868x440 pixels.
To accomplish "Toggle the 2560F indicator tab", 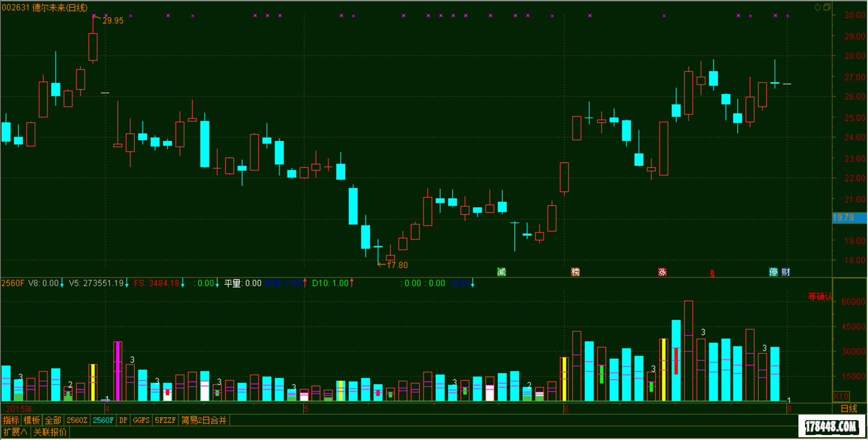I will (x=103, y=420).
